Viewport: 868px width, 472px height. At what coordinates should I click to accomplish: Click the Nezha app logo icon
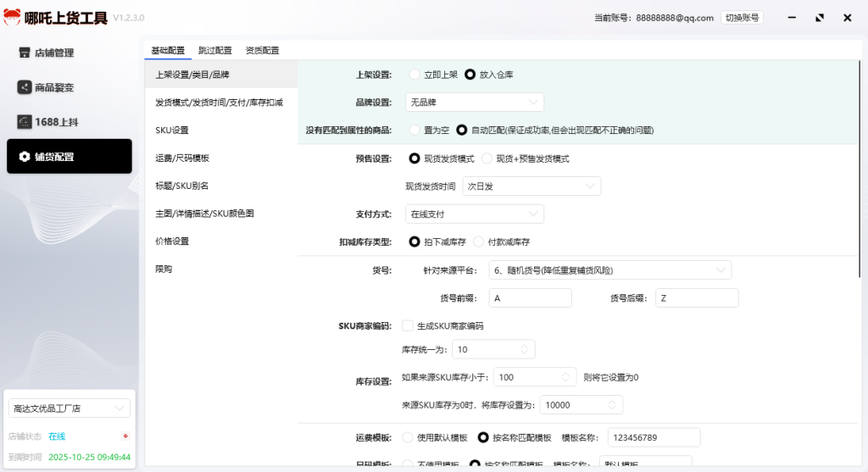[13, 17]
